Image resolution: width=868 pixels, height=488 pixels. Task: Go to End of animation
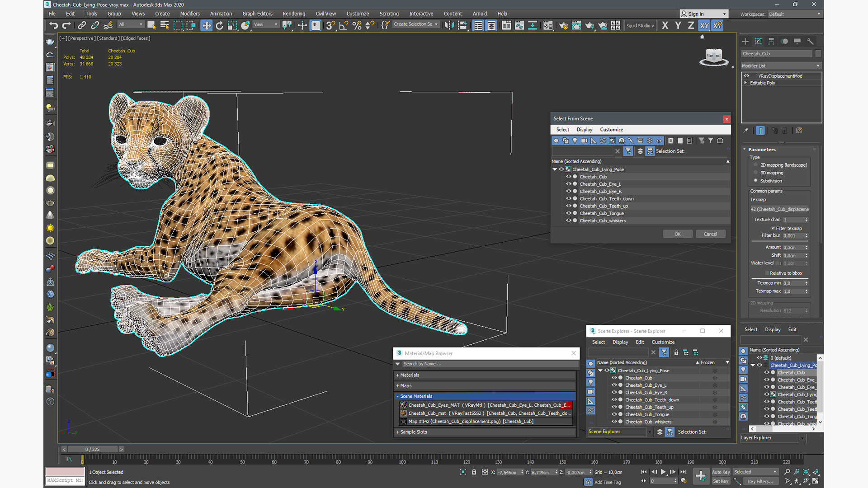[683, 472]
